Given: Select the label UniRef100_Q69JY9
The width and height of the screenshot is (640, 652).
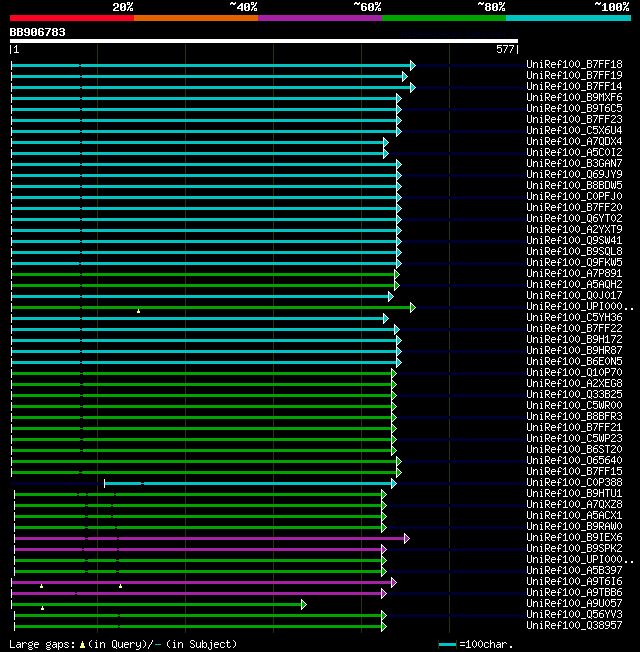Looking at the screenshot, I should [574, 175].
